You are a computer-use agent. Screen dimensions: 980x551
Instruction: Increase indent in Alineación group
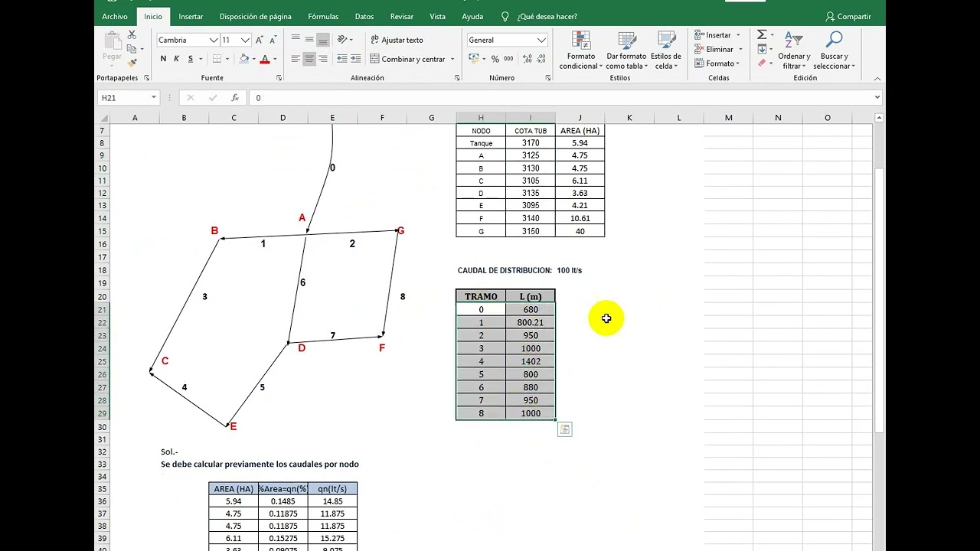(357, 59)
